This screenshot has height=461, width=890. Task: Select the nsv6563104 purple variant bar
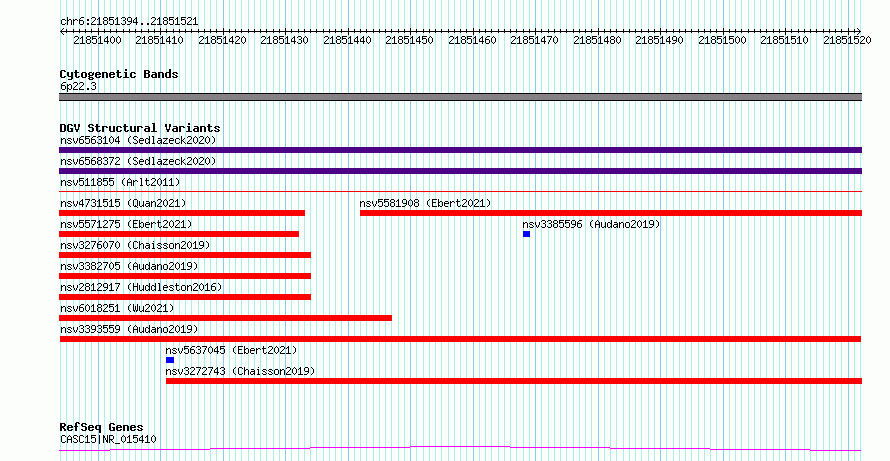[460, 150]
